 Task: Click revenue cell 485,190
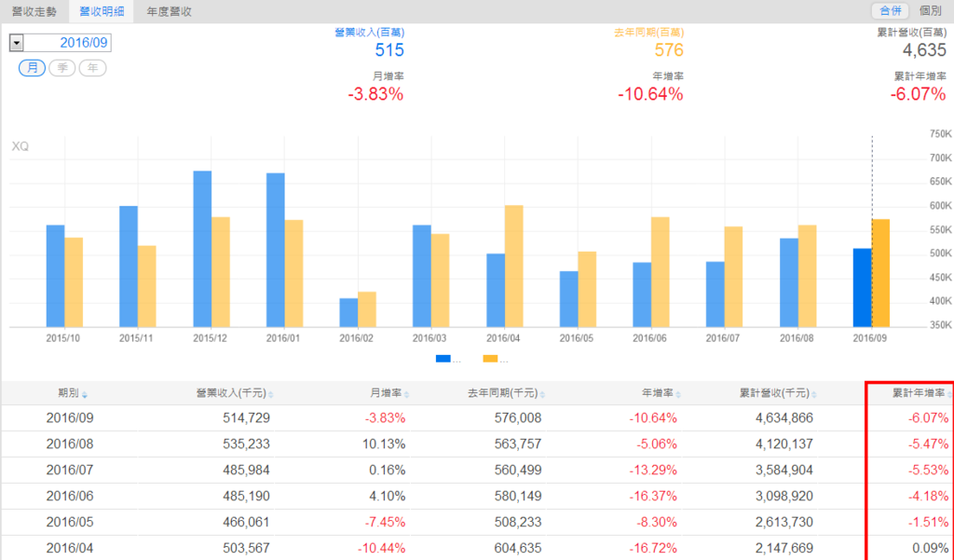[246, 496]
